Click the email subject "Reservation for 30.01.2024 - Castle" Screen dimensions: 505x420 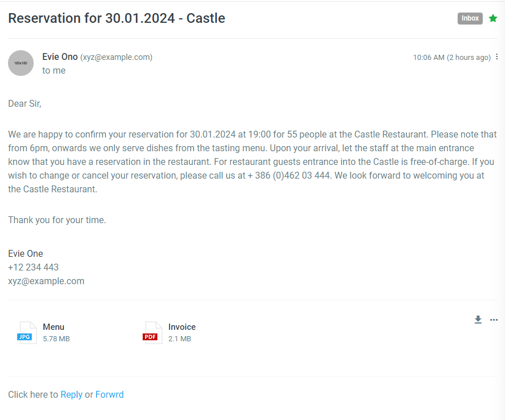pyautogui.click(x=116, y=18)
